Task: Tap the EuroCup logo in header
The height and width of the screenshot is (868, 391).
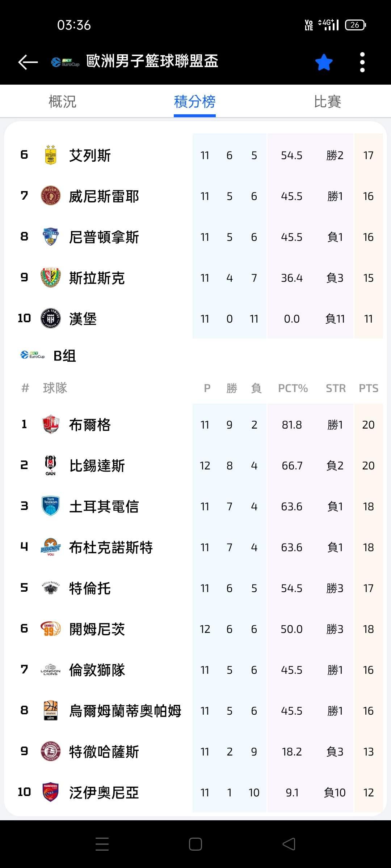Action: coord(65,62)
